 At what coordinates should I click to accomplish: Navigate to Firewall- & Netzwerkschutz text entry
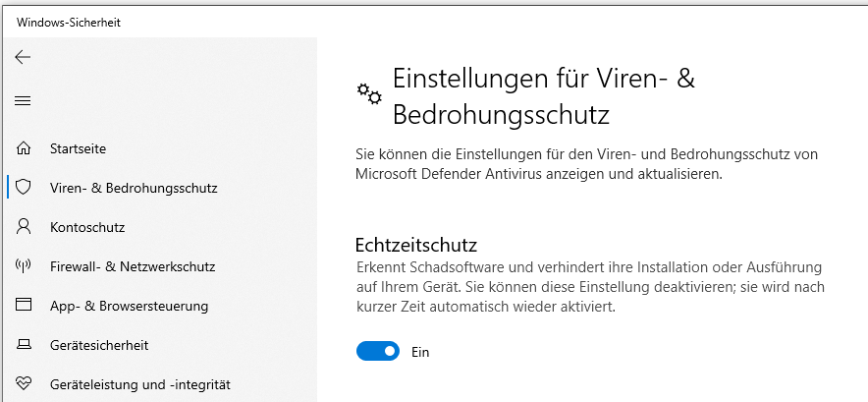point(133,266)
